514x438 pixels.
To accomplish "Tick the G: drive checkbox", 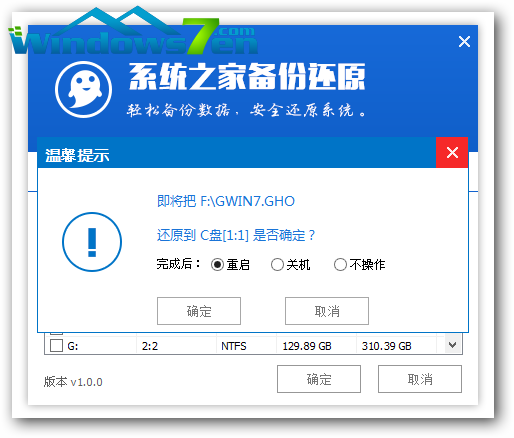I will [x=56, y=346].
